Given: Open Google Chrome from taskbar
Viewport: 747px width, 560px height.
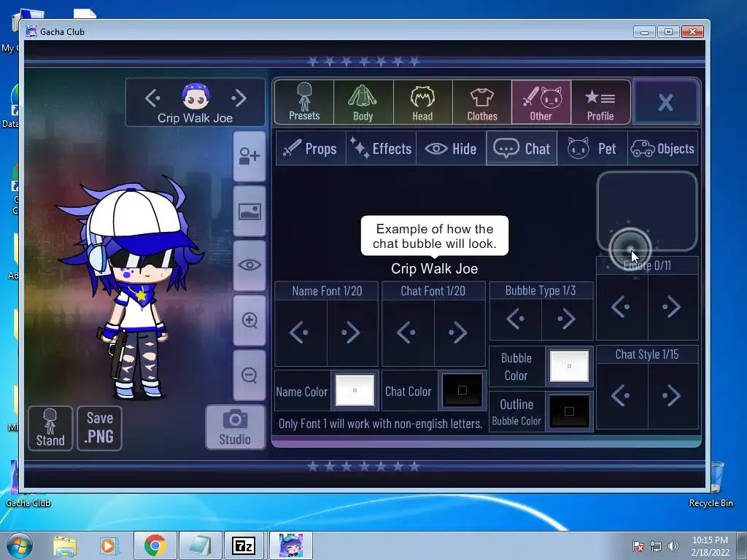Looking at the screenshot, I should tap(155, 545).
